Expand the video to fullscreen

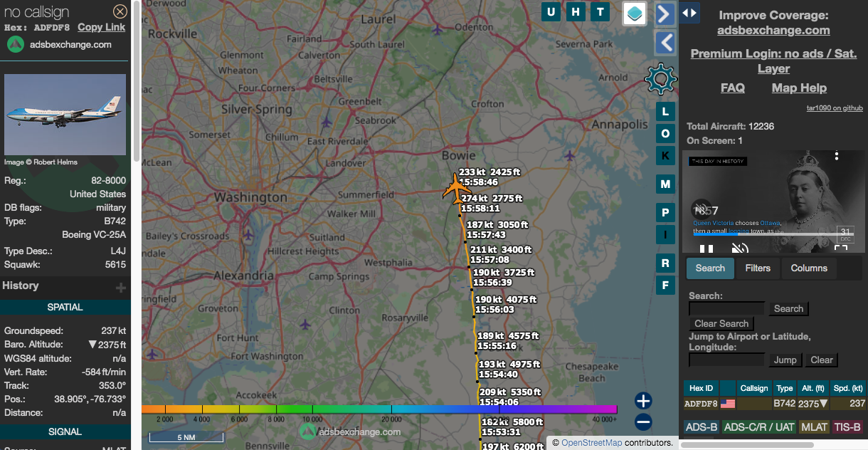point(841,248)
